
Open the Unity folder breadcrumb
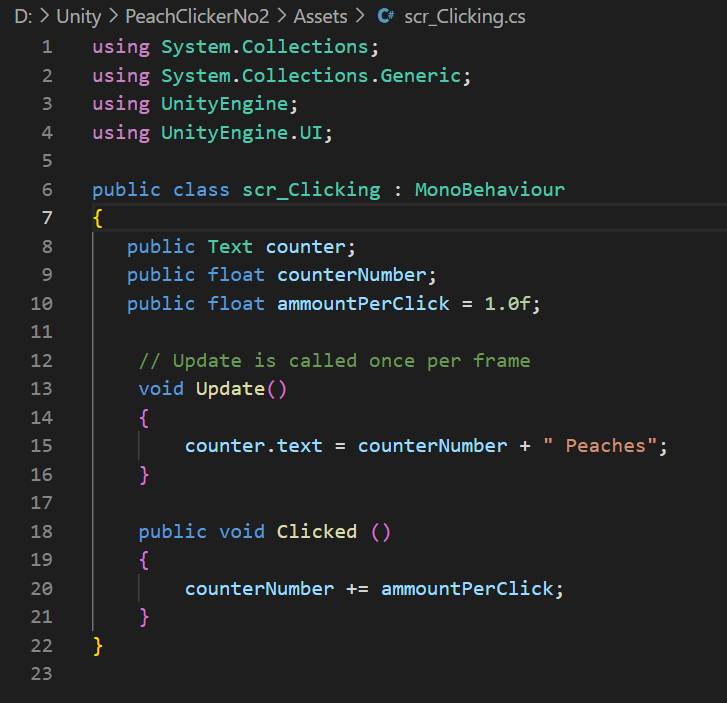pyautogui.click(x=78, y=17)
